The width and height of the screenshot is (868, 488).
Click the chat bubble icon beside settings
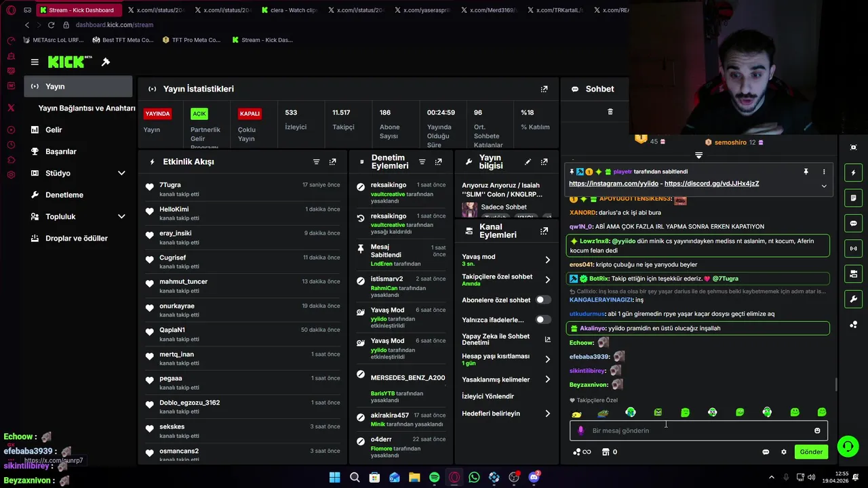click(x=766, y=452)
